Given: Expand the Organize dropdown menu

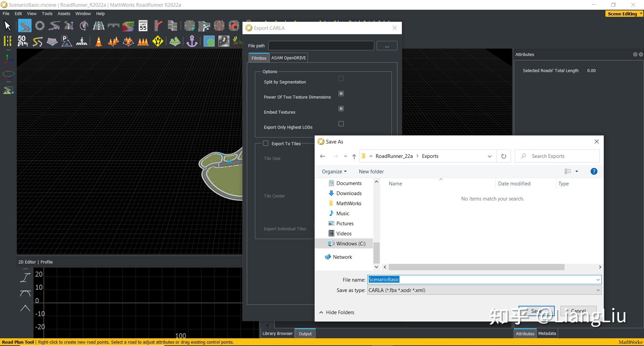Looking at the screenshot, I should [x=334, y=172].
